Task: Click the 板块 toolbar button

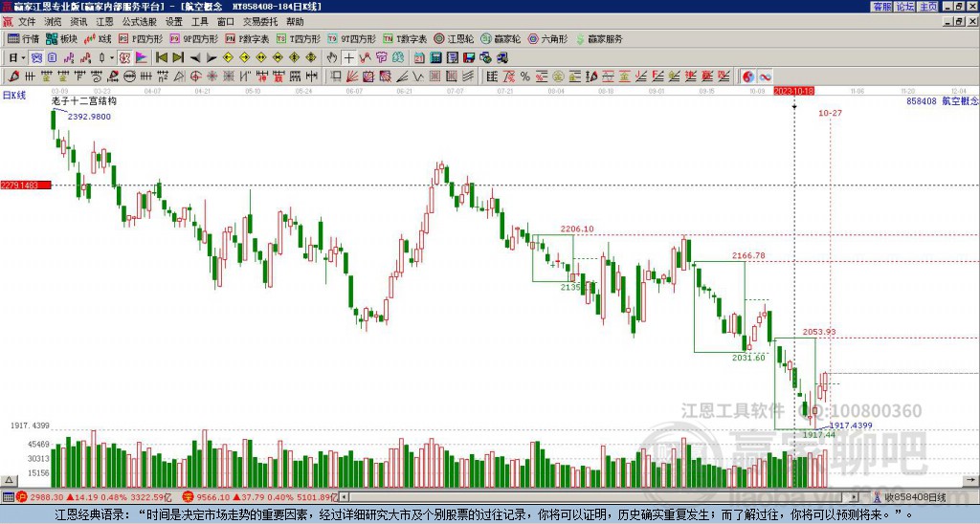Action: tap(61, 38)
